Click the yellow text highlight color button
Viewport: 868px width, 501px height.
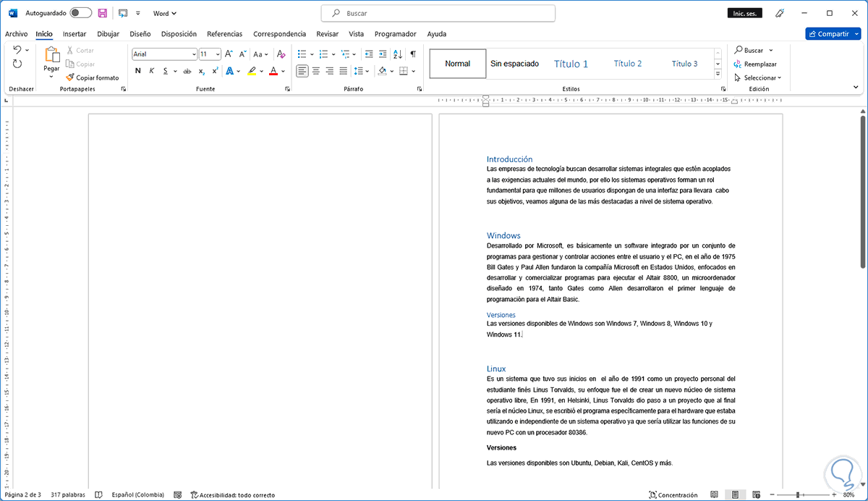click(x=251, y=71)
